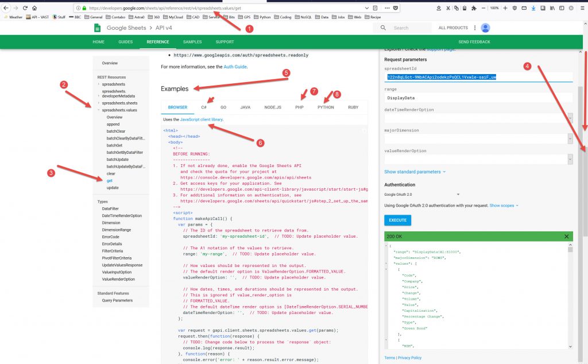Click the browser home icon
The height and width of the screenshot is (364, 588).
33,9
